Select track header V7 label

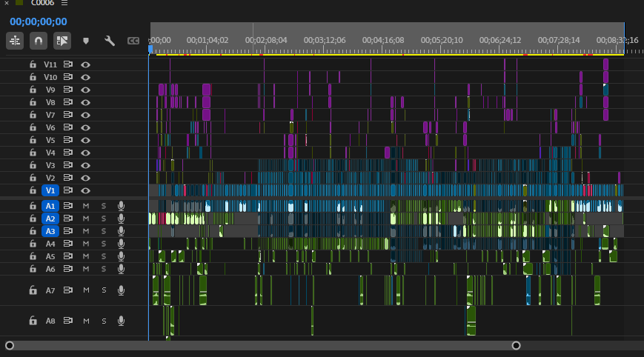[50, 115]
